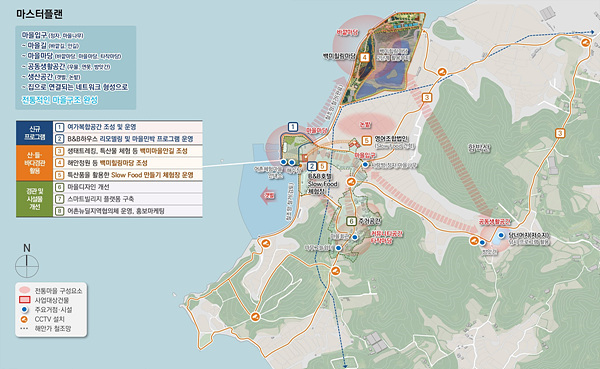600x369 pixels.
Task: Click CCTV marker at the blue dotted arrow's northeast end
Action: (x=585, y=42)
